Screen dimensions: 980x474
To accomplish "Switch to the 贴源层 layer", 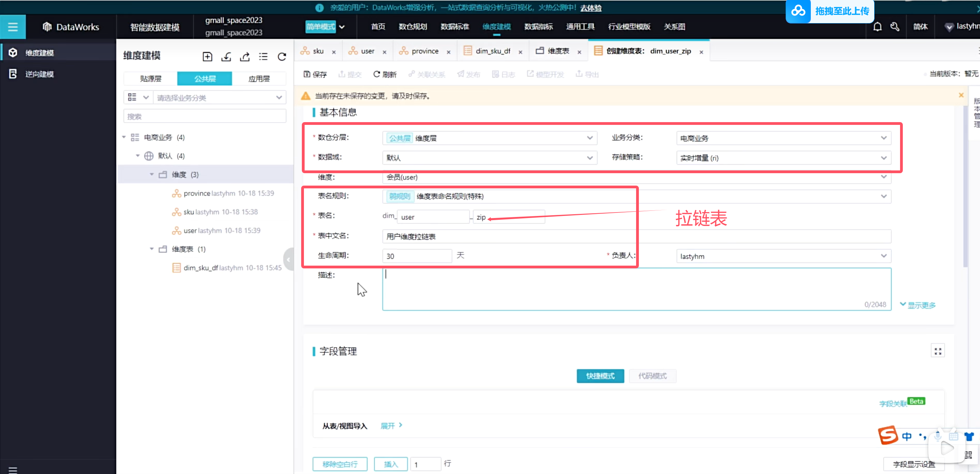I will click(151, 78).
